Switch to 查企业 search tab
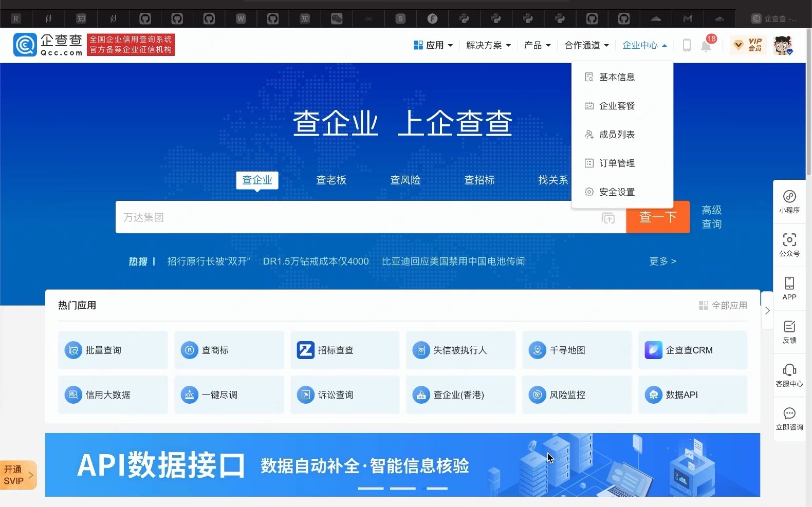Viewport: 812px width, 507px height. [257, 180]
